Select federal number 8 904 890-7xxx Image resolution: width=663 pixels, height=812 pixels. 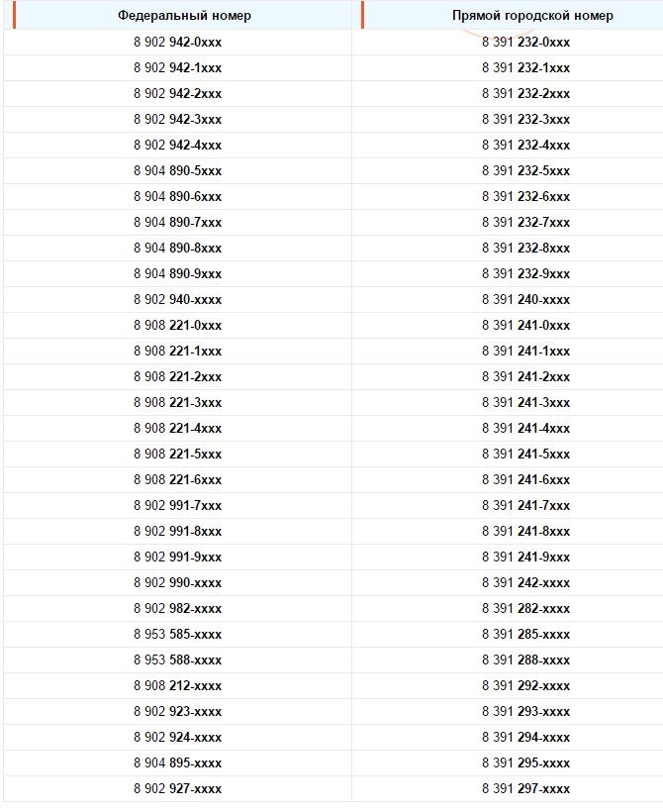(x=178, y=223)
